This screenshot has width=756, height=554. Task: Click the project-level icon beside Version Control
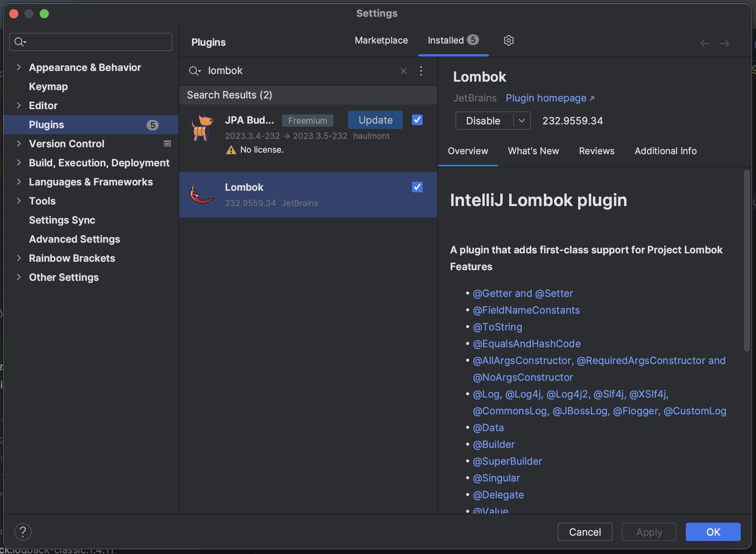pyautogui.click(x=167, y=144)
